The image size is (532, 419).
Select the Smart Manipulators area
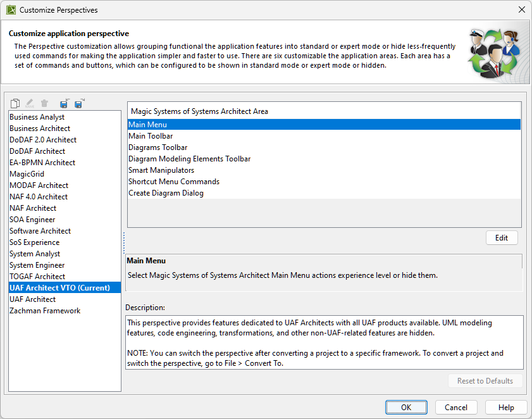point(324,170)
